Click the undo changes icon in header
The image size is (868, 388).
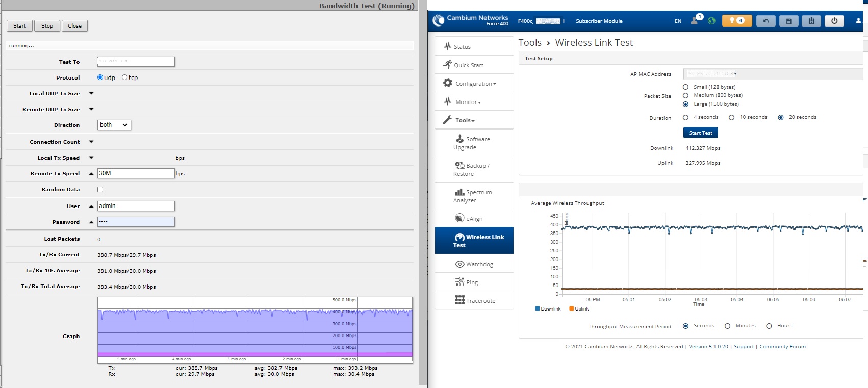(x=765, y=21)
